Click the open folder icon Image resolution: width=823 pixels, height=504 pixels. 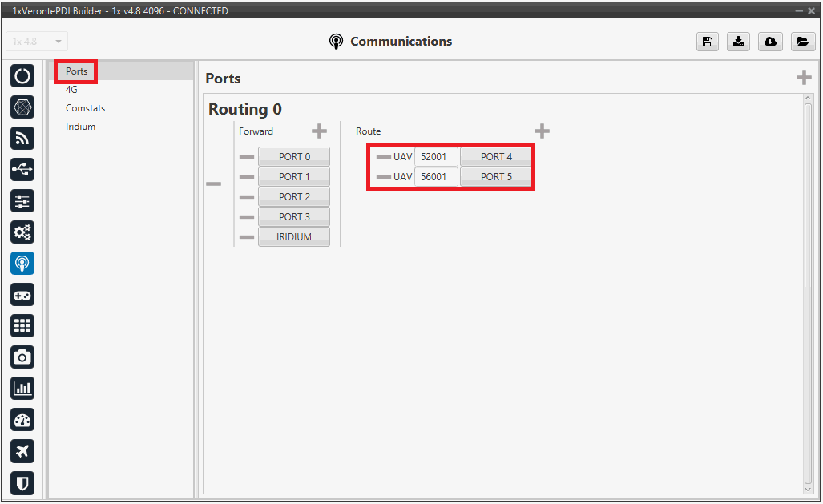[x=802, y=42]
